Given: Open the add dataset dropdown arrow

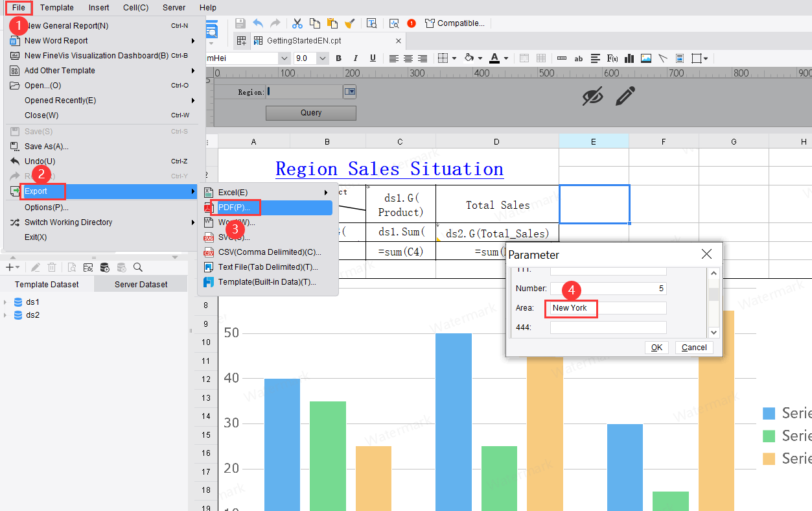Looking at the screenshot, I should [x=17, y=267].
